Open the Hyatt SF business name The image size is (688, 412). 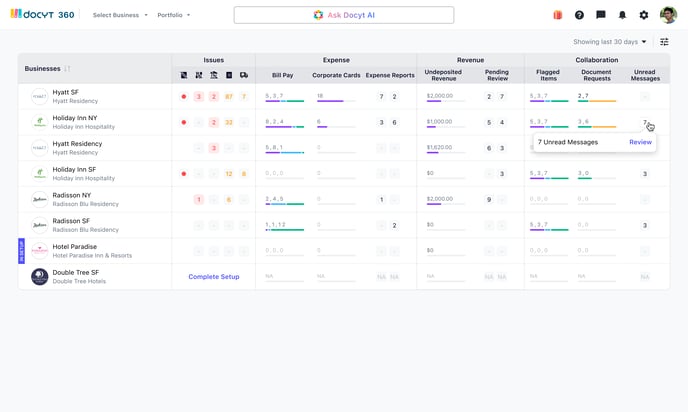[65, 92]
